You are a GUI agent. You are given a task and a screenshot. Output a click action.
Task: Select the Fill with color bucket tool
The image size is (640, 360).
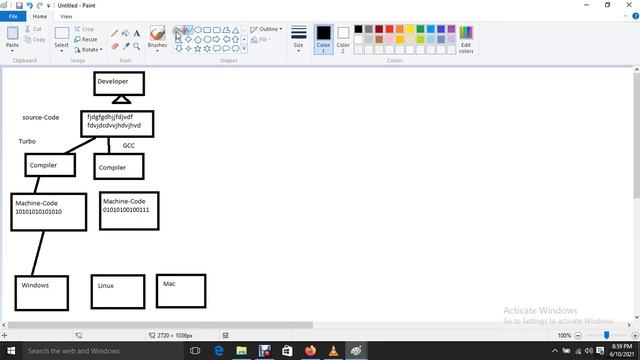(126, 33)
